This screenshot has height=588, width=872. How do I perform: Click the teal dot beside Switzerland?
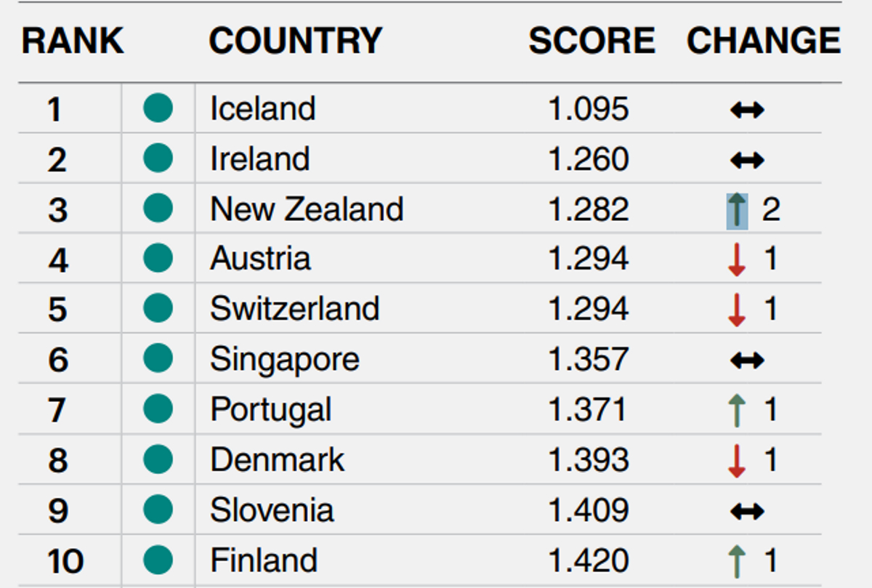tap(158, 309)
